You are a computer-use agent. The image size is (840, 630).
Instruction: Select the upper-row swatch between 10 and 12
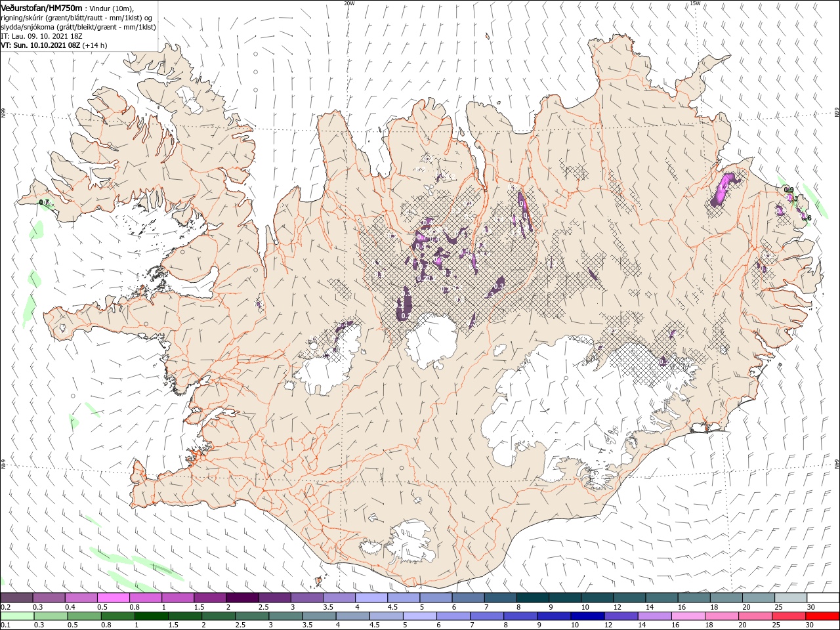click(597, 598)
